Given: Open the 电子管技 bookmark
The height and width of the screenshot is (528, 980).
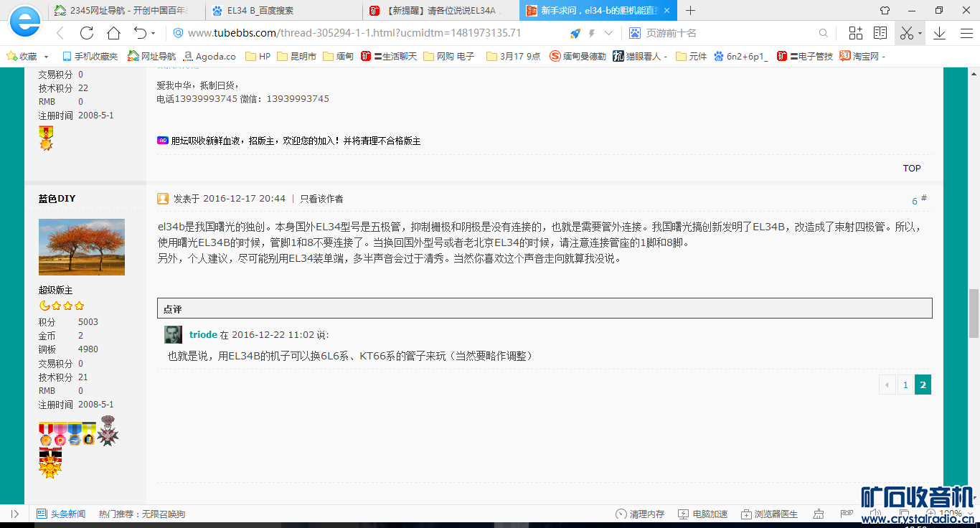Looking at the screenshot, I should coord(805,56).
